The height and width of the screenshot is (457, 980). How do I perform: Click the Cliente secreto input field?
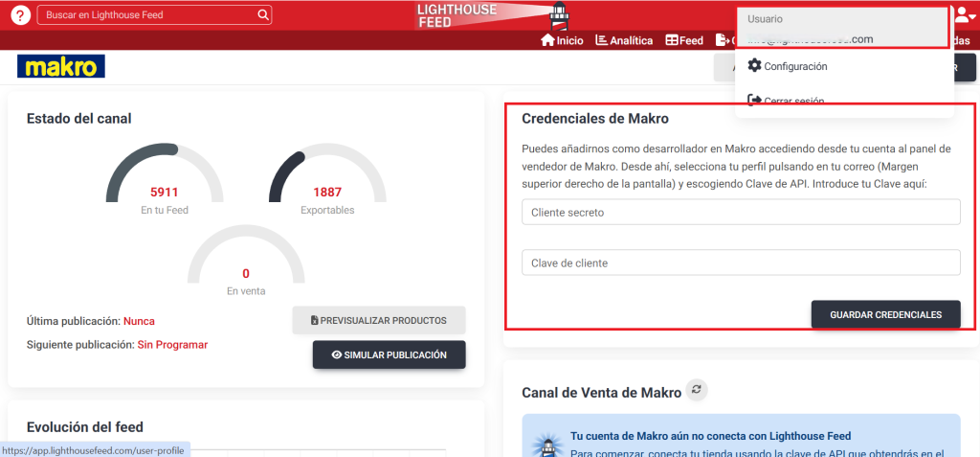pos(741,213)
